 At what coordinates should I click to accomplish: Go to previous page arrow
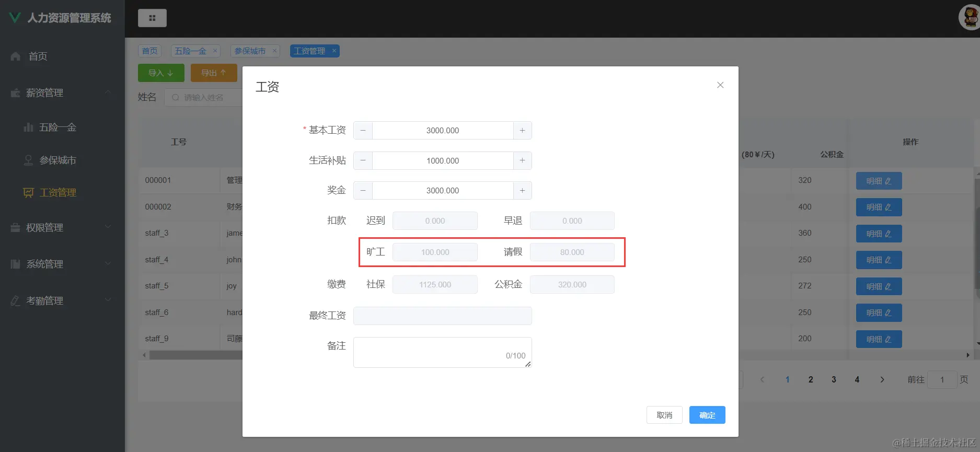762,380
